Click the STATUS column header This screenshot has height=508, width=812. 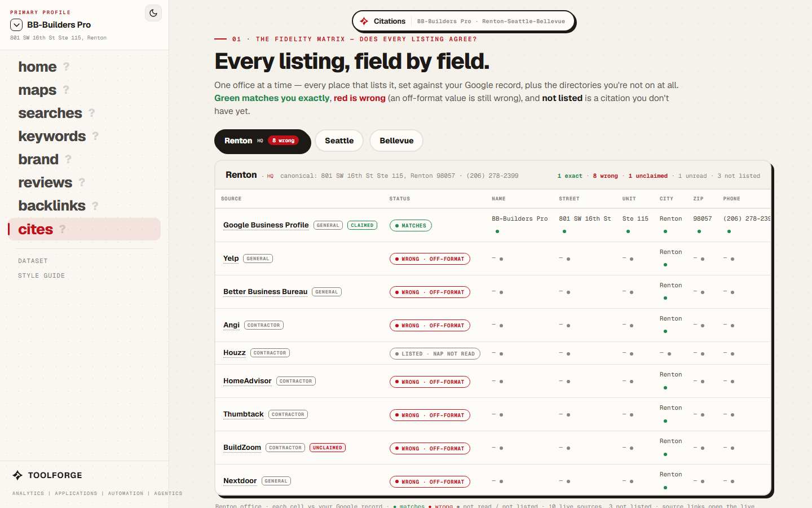tap(400, 199)
